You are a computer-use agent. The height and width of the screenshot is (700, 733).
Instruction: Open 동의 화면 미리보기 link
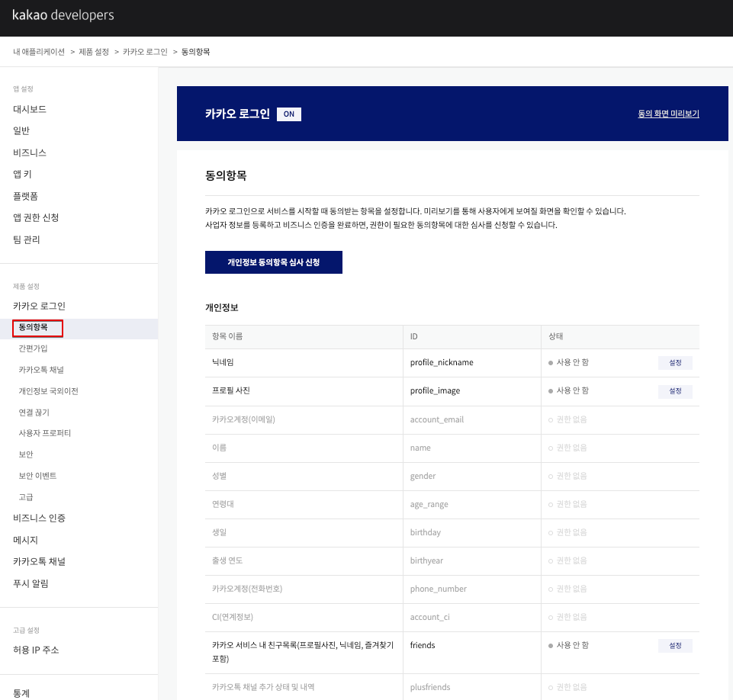point(668,114)
